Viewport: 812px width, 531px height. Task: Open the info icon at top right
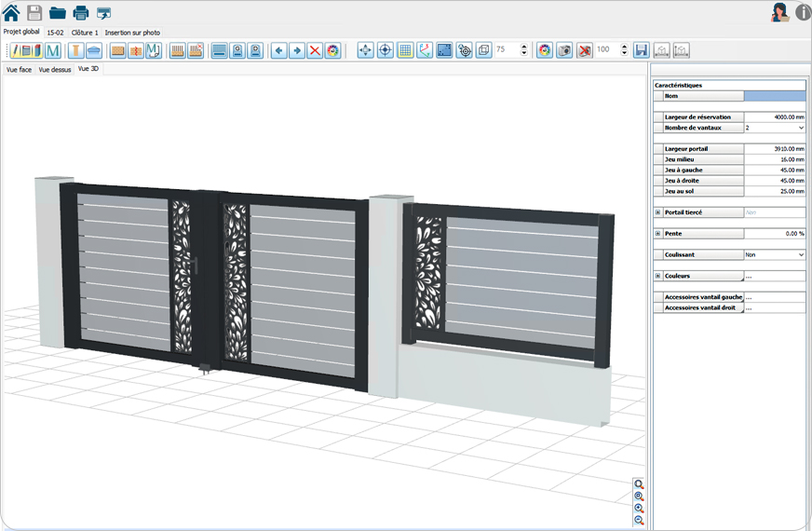tap(803, 12)
